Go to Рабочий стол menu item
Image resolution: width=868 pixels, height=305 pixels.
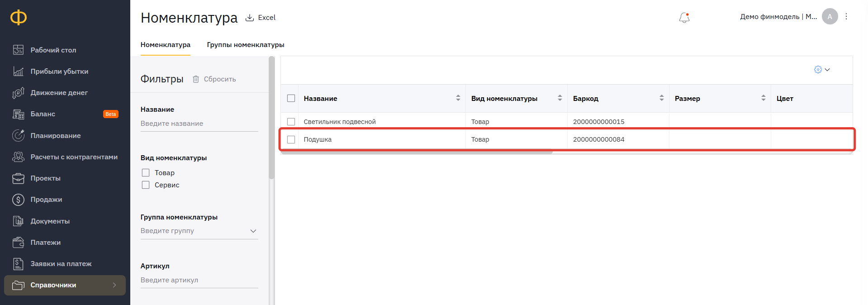pyautogui.click(x=53, y=50)
